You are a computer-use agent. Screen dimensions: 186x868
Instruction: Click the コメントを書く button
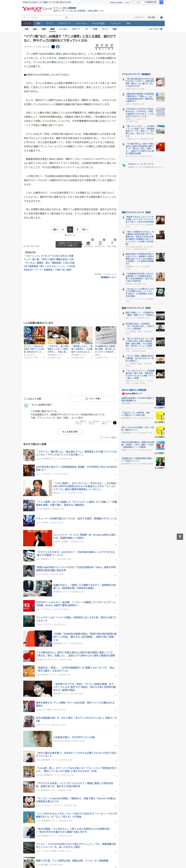click(x=93, y=399)
